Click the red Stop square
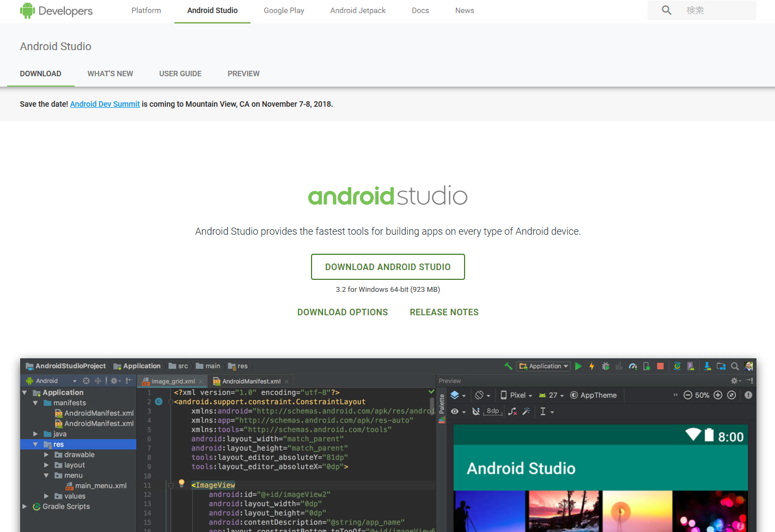The image size is (775, 532). 660,366
